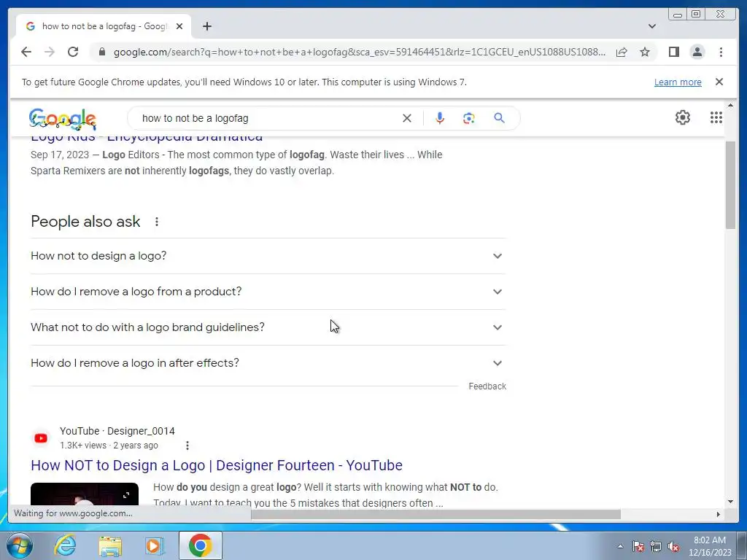747x560 pixels.
Task: Open the three-dot menu for YouTube result
Action: point(187,446)
